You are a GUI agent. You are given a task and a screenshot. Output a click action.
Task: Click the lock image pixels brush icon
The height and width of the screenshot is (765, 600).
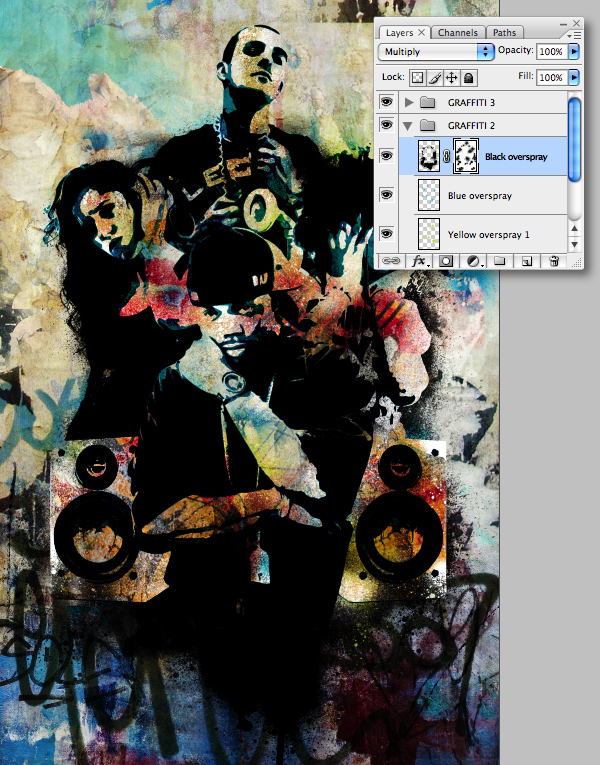(435, 77)
